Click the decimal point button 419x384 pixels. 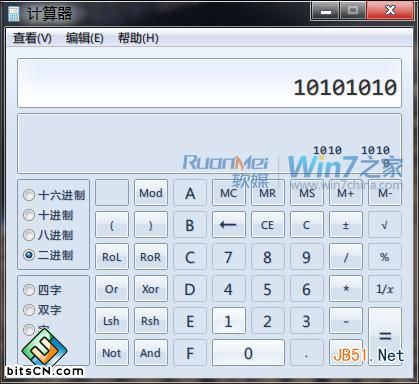(x=307, y=353)
